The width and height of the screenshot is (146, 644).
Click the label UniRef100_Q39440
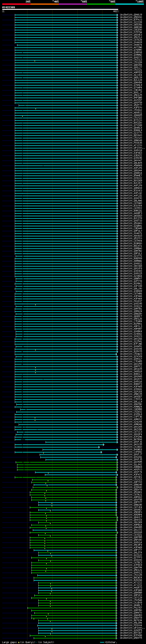[x=131, y=487]
